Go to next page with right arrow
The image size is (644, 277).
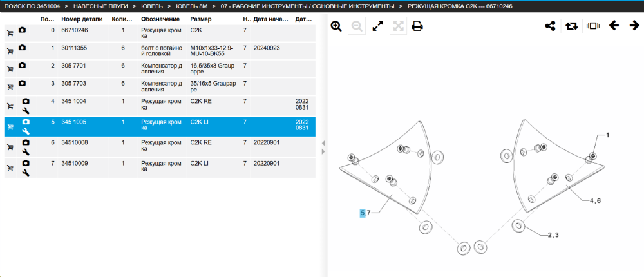pos(634,26)
